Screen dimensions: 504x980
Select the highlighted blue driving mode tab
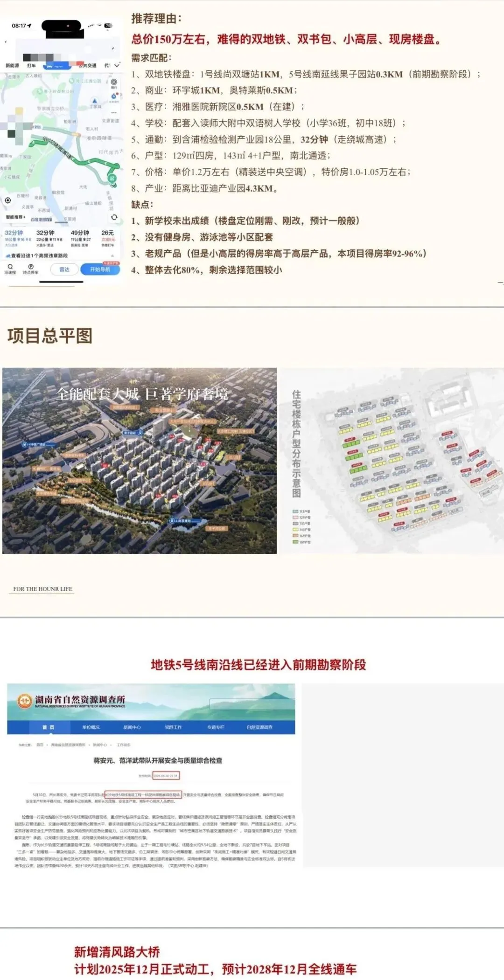click(58, 67)
